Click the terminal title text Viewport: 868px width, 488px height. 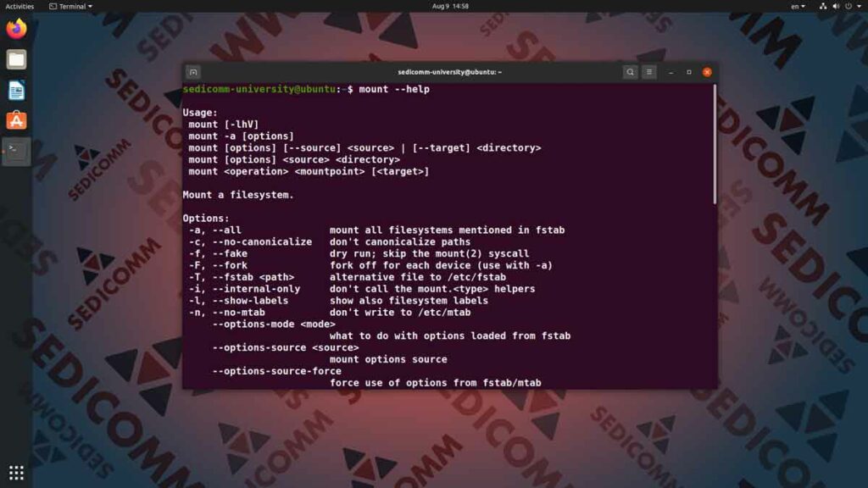(449, 72)
